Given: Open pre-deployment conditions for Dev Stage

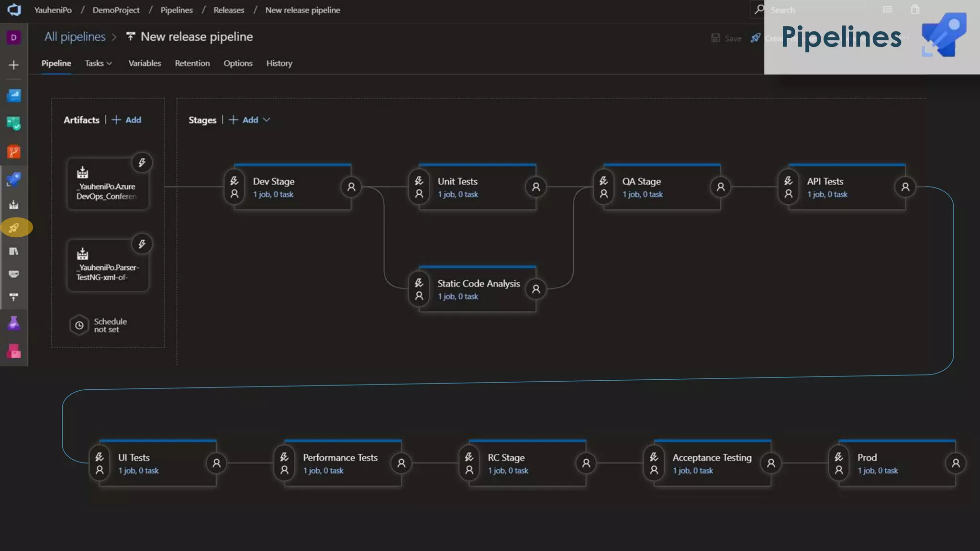Looking at the screenshot, I should 234,187.
